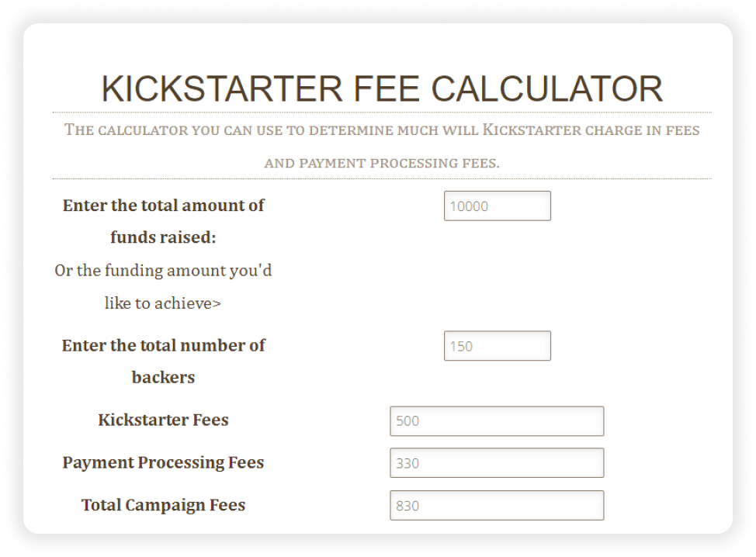Click the Total Campaign Fees label

point(163,504)
